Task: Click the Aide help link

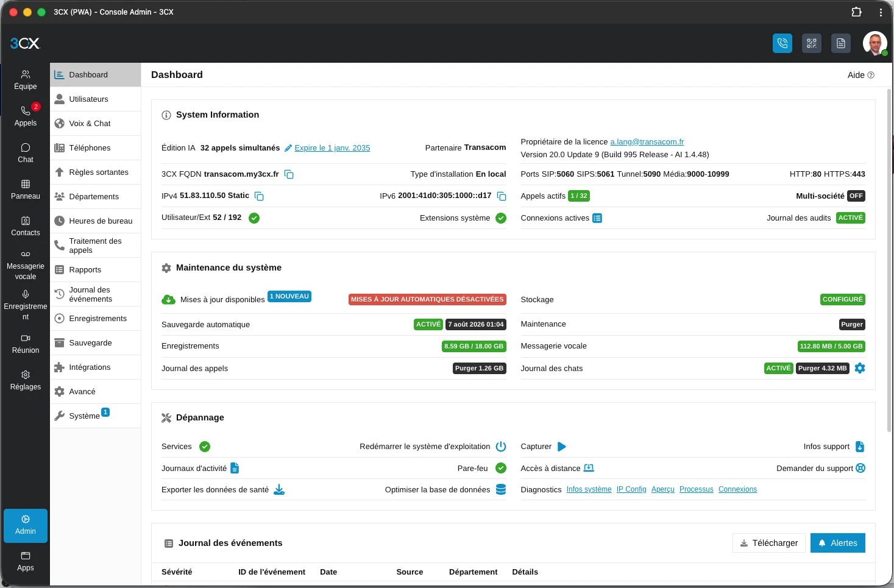Action: (x=860, y=75)
